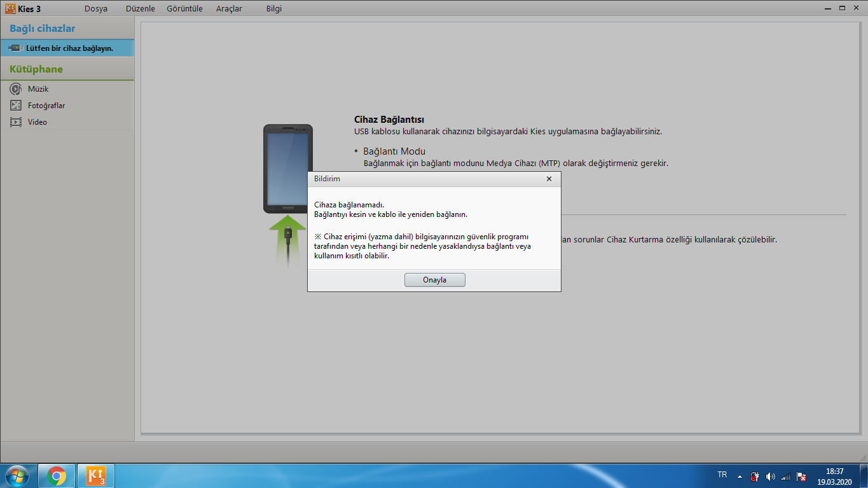Open the Dosya menu
This screenshot has width=868, height=488.
pos(96,9)
